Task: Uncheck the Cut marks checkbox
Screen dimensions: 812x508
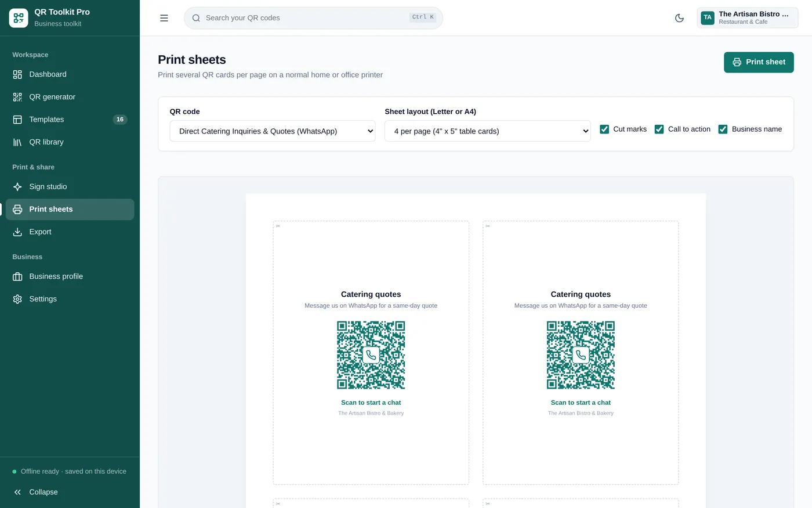Action: (604, 129)
